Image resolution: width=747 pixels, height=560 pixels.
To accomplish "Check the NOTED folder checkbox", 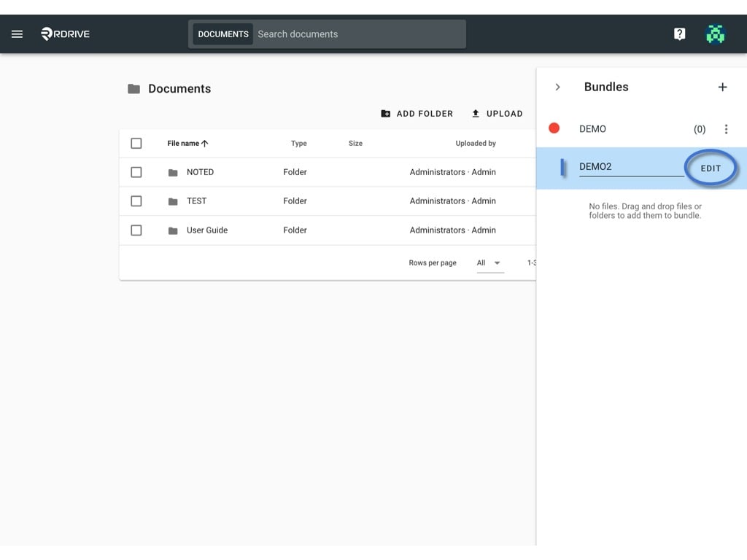I will (x=136, y=172).
